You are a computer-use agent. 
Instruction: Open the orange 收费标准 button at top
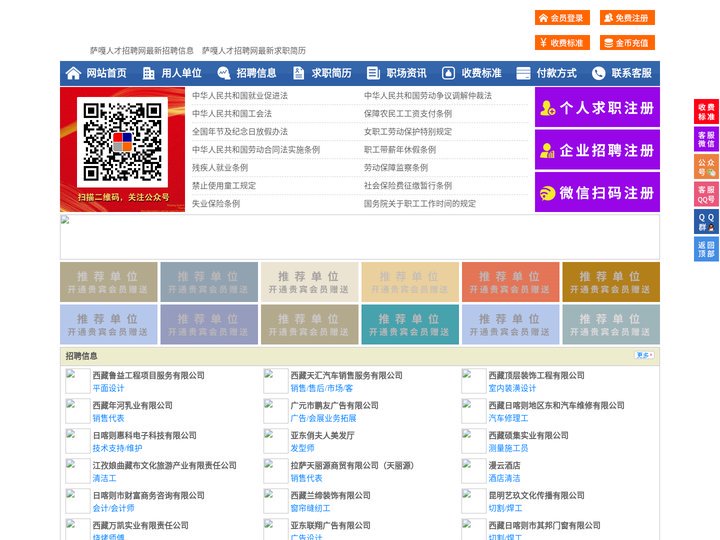[x=562, y=43]
